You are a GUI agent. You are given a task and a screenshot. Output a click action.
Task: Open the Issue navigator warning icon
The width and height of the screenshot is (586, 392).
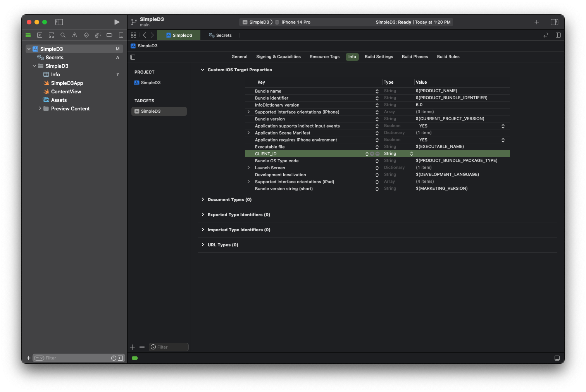pos(74,35)
